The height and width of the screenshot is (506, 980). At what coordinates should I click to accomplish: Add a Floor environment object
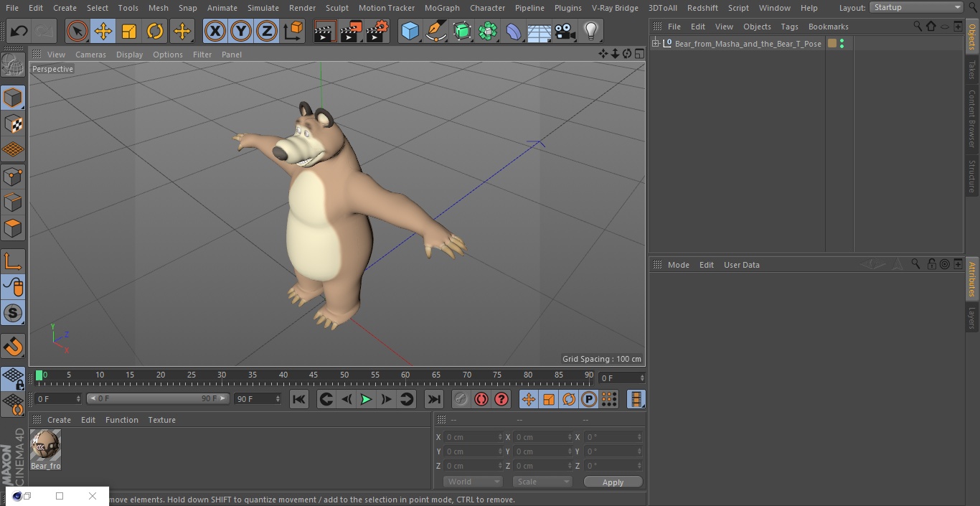tap(540, 31)
